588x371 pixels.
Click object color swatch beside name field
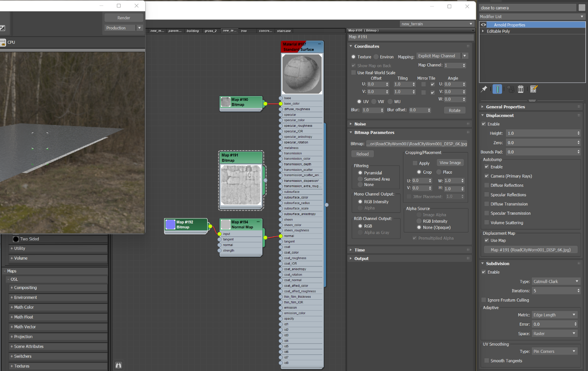pyautogui.click(x=582, y=8)
